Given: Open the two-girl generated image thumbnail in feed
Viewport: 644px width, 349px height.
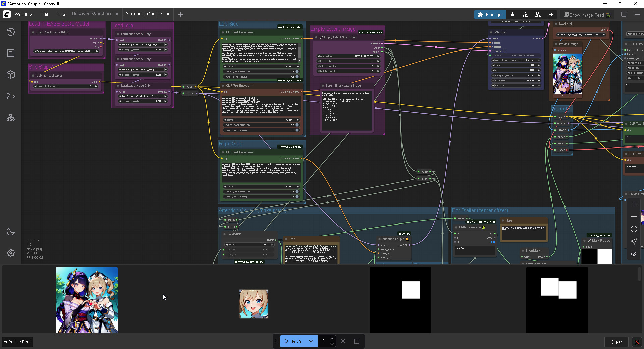Looking at the screenshot, I should 87,300.
